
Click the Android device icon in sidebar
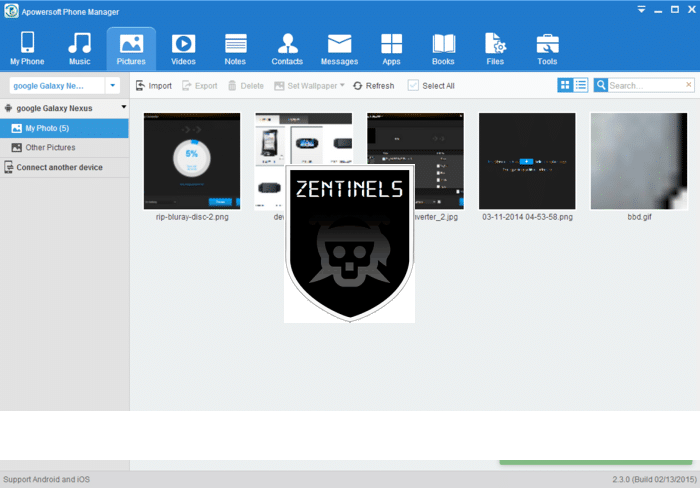click(x=8, y=108)
